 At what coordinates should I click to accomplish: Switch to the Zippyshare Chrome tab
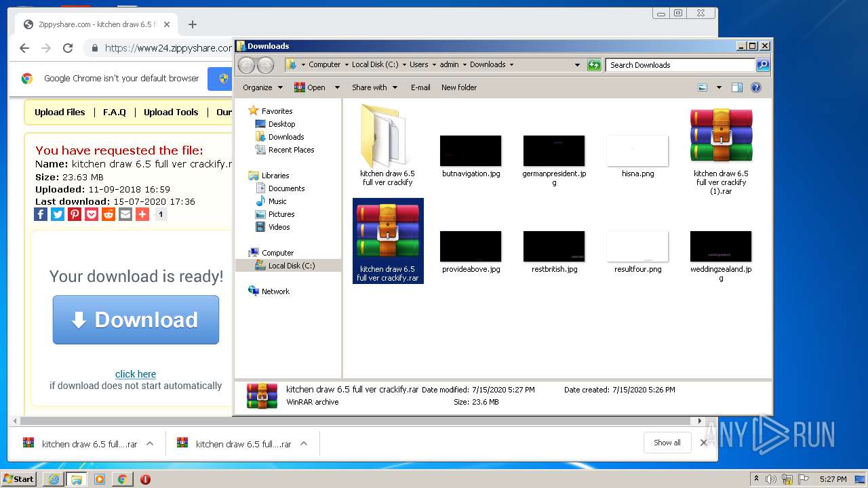pyautogui.click(x=95, y=24)
